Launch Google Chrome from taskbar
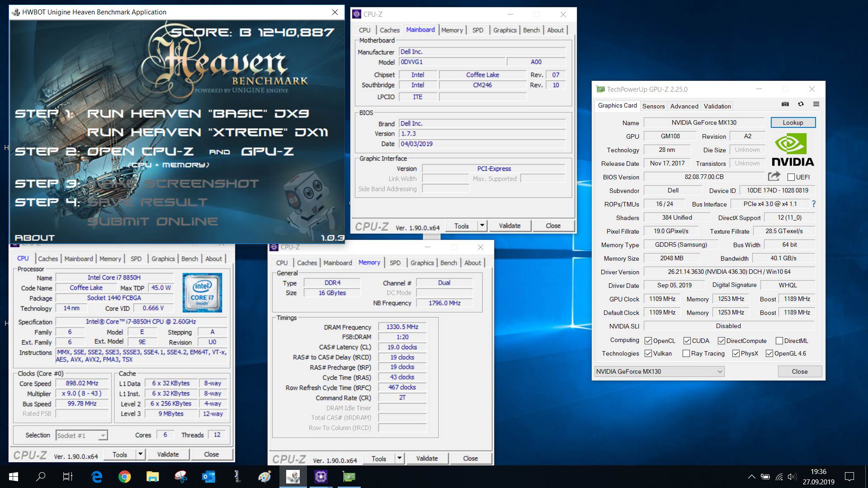 click(125, 477)
